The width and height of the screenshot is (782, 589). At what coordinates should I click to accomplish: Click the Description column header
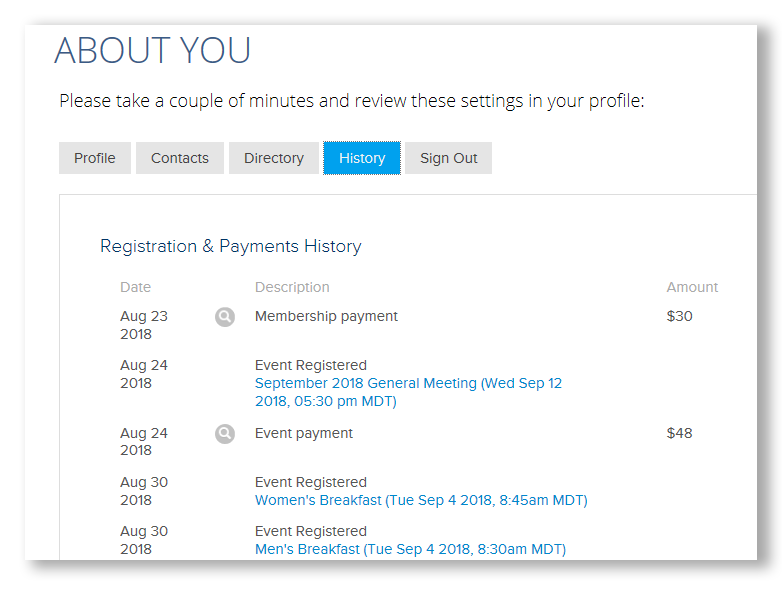click(x=292, y=287)
